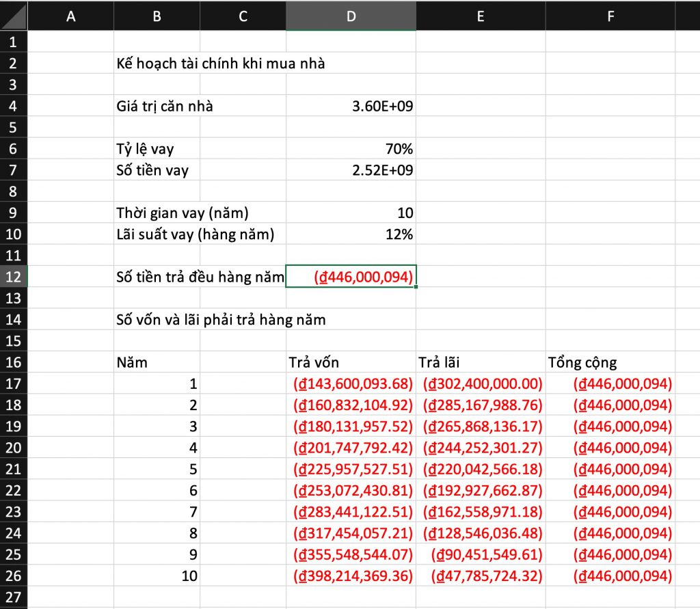Click 'Số tiền trả đều hàng năm' label
Screen dimensions: 700x609
200,277
